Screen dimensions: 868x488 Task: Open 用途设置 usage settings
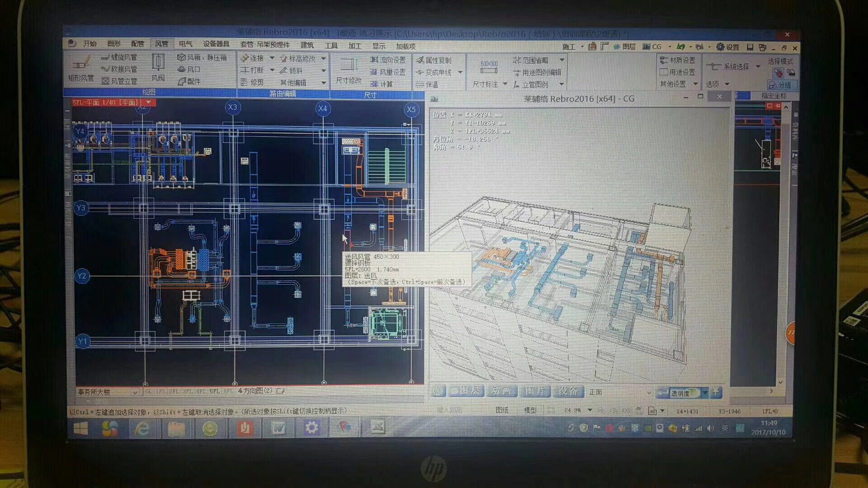pos(677,72)
